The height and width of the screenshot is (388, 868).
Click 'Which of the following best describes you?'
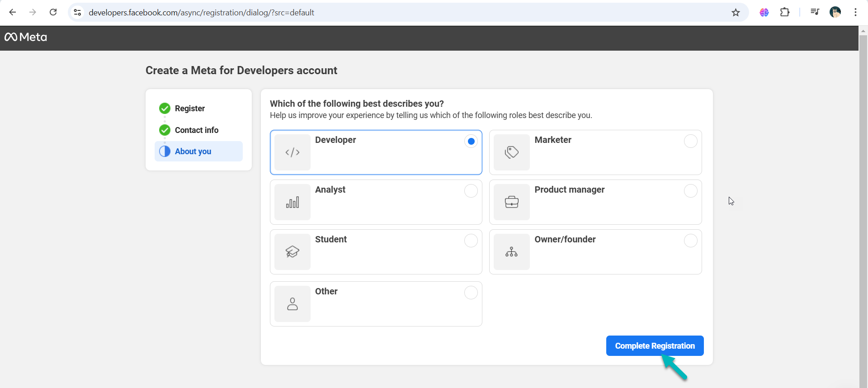(357, 104)
